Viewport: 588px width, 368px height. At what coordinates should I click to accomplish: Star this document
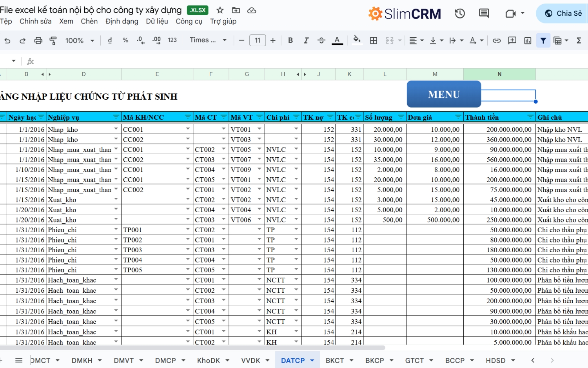tap(220, 10)
